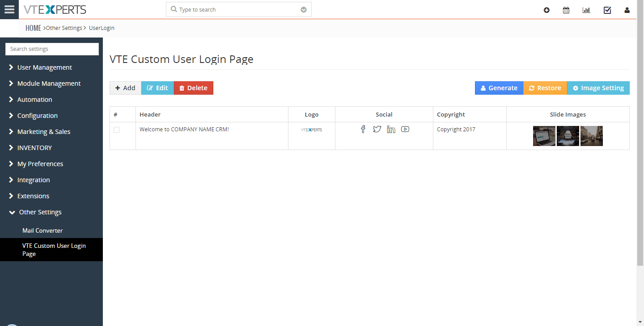Toggle the hamburger menu
This screenshot has height=326, width=644.
point(9,9)
